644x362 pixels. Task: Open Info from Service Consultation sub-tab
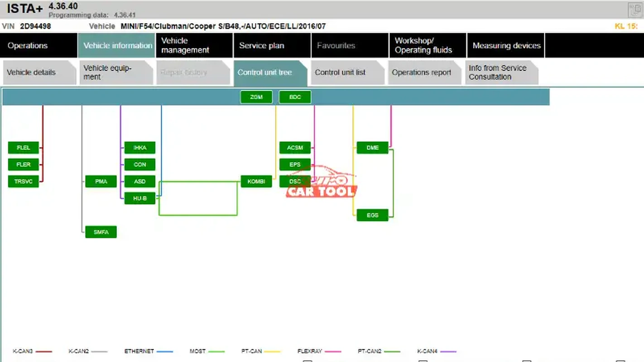[502, 72]
